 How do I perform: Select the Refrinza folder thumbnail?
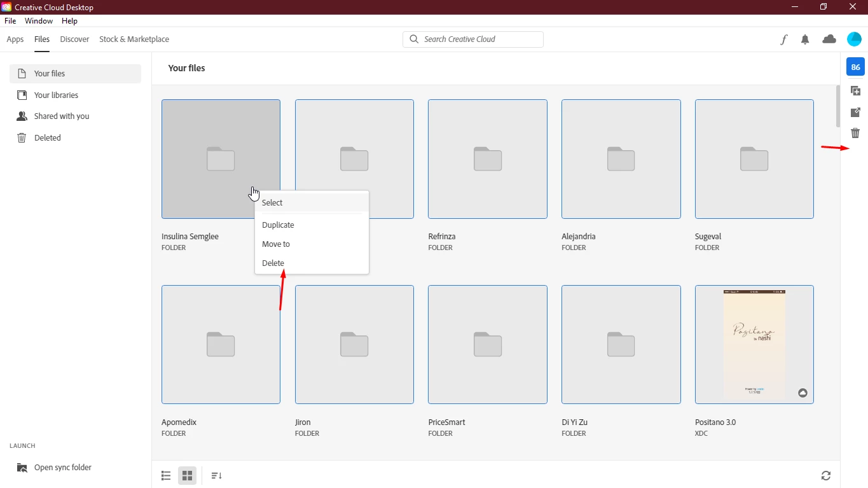point(488,159)
